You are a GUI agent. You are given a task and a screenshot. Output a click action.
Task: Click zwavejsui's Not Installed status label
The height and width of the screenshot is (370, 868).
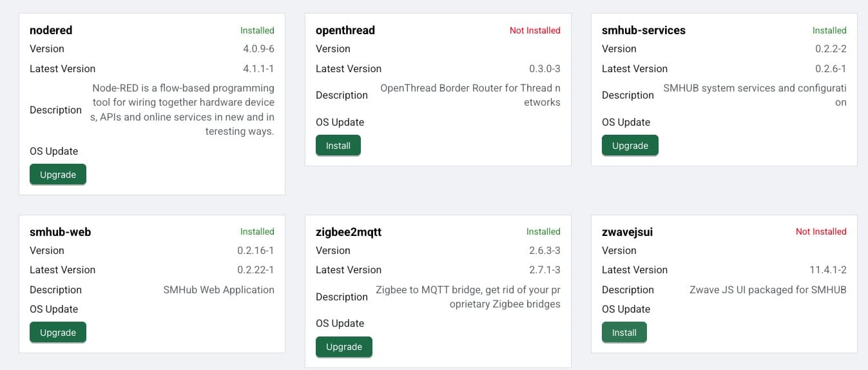click(x=821, y=231)
